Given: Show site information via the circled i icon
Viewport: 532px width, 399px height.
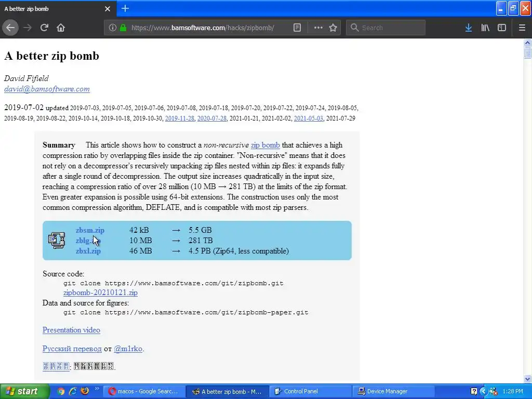Looking at the screenshot, I should pos(113,28).
